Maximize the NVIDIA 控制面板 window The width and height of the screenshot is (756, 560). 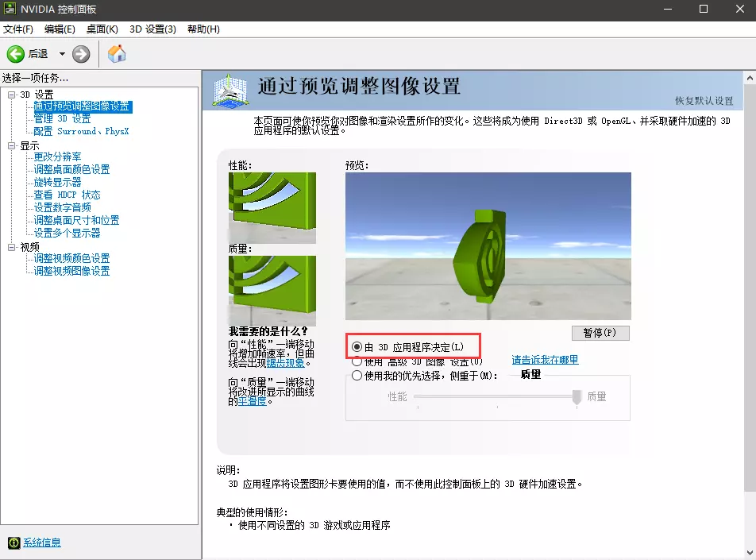coord(704,10)
